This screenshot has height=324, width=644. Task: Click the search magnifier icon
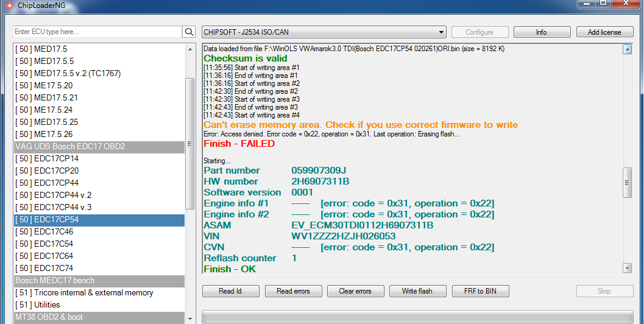coord(189,32)
